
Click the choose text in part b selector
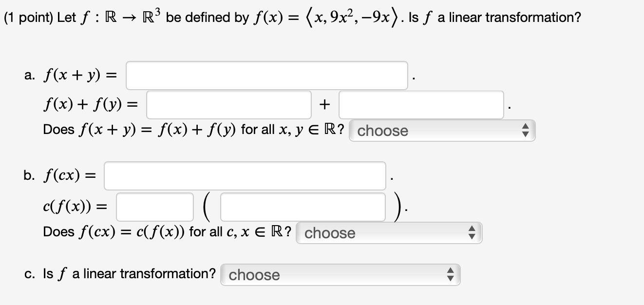[330, 233]
